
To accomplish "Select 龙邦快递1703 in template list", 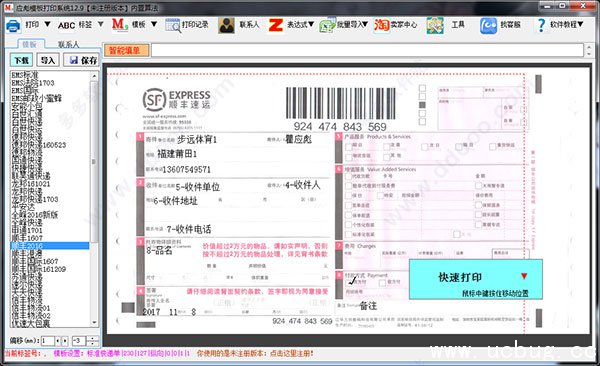I will pos(35,199).
